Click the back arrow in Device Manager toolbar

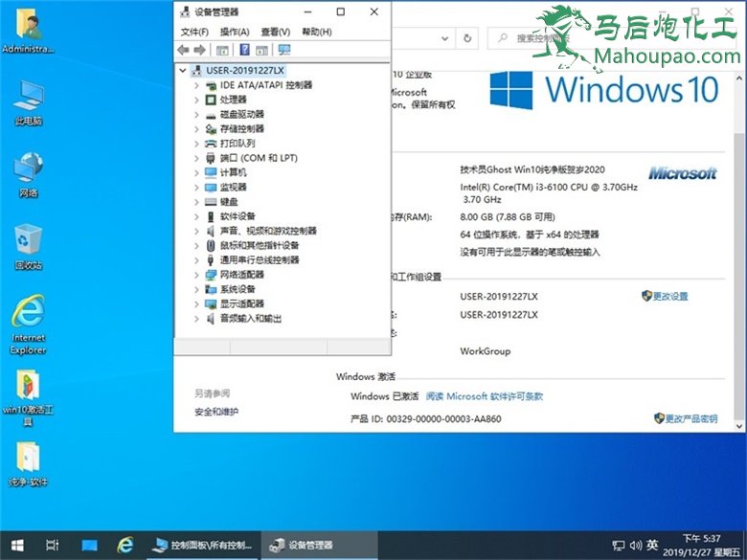(x=184, y=50)
